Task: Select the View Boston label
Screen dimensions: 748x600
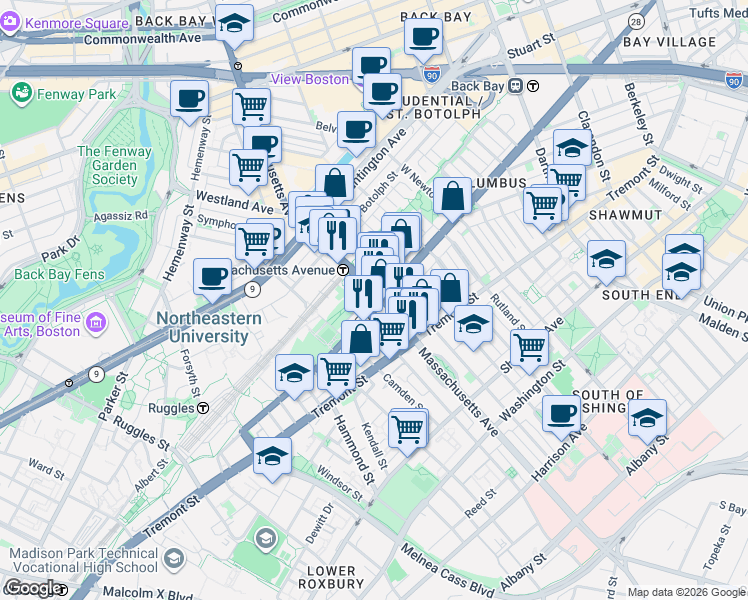Action: point(310,79)
